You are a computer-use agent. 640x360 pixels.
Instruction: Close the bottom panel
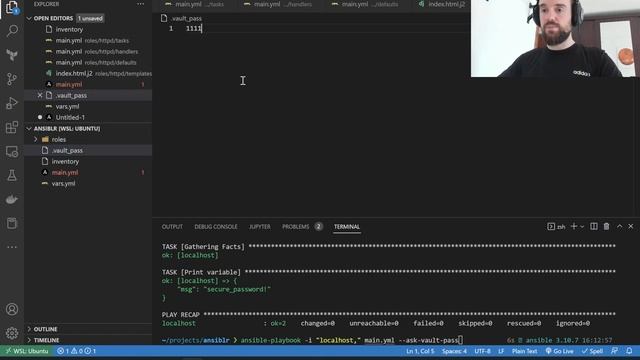pyautogui.click(x=631, y=227)
